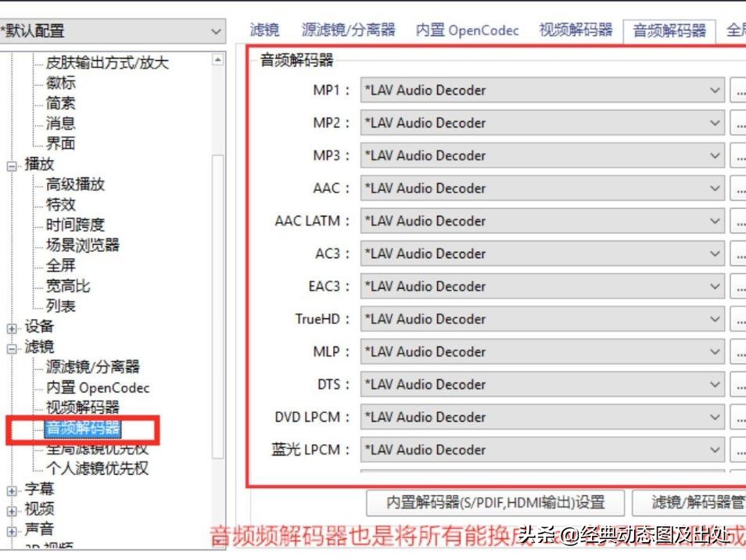Expand the 声音 tree node
The image size is (746, 560).
click(x=12, y=531)
